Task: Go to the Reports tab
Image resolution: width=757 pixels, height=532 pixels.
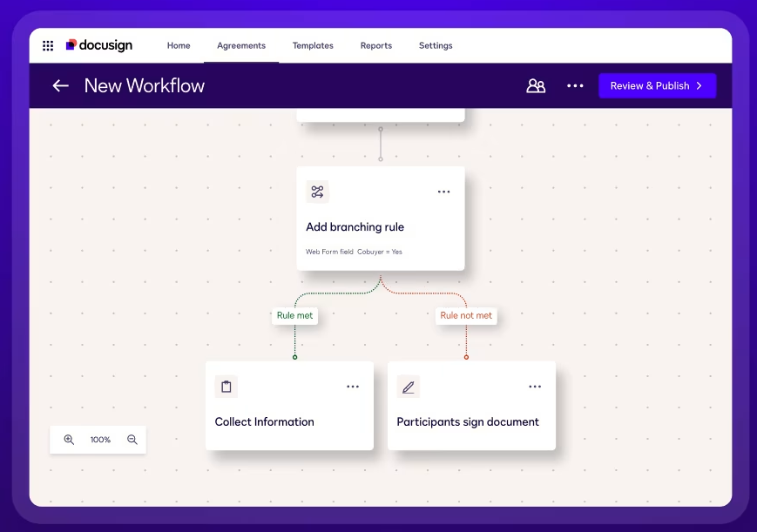Action: point(375,45)
